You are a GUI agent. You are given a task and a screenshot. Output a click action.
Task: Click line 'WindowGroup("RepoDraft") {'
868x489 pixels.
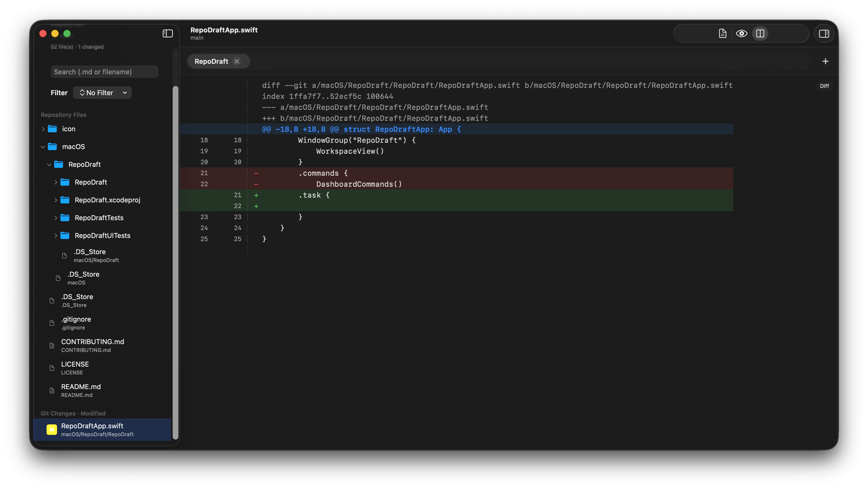coord(357,140)
